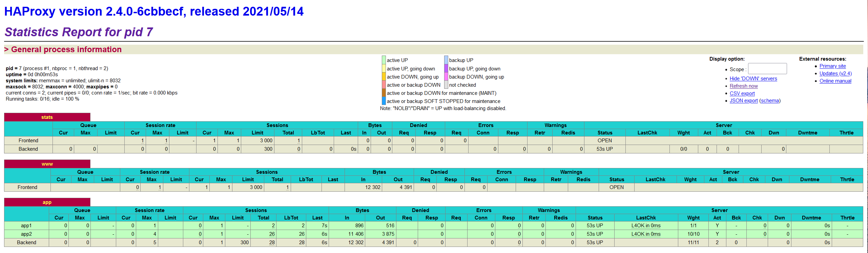
Task: Open the Hide 'DOWN' servers link
Action: click(753, 79)
